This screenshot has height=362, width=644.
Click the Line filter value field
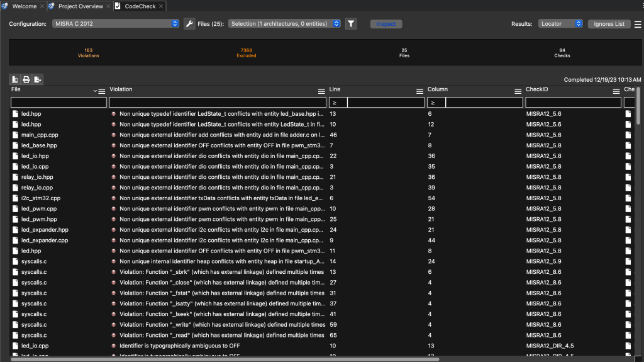coord(386,103)
